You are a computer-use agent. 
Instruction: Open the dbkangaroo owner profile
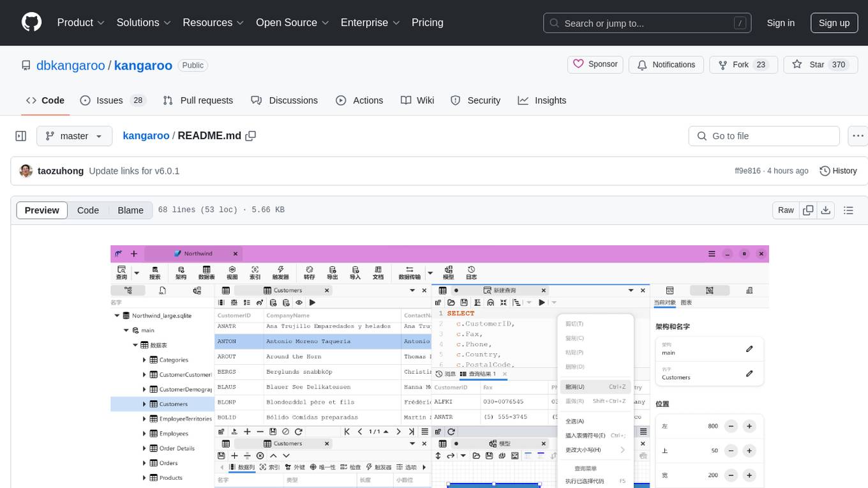click(x=71, y=65)
